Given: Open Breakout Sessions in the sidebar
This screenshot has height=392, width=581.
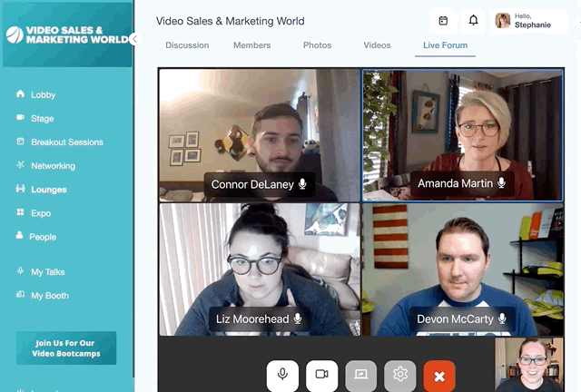Looking at the screenshot, I should (66, 142).
